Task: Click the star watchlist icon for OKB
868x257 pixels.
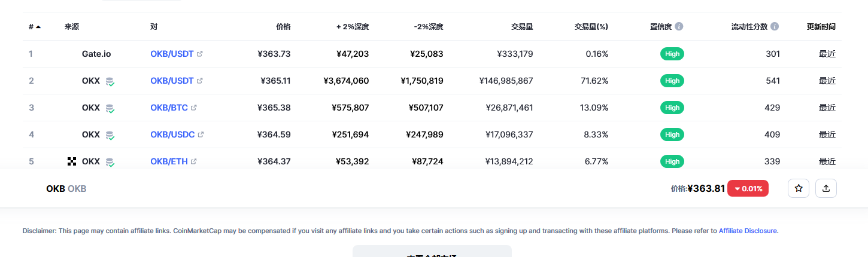Action: pos(798,188)
